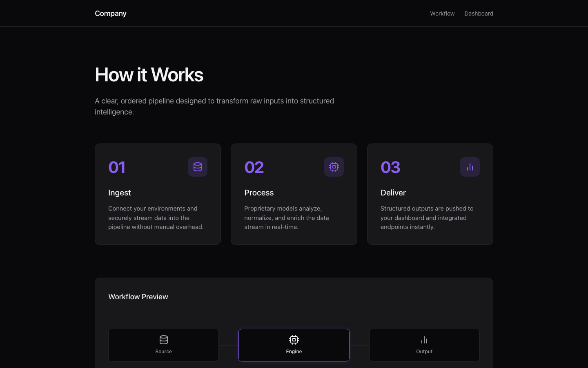Click the 'A clear, ordered pipeline' subtitle

tap(214, 106)
